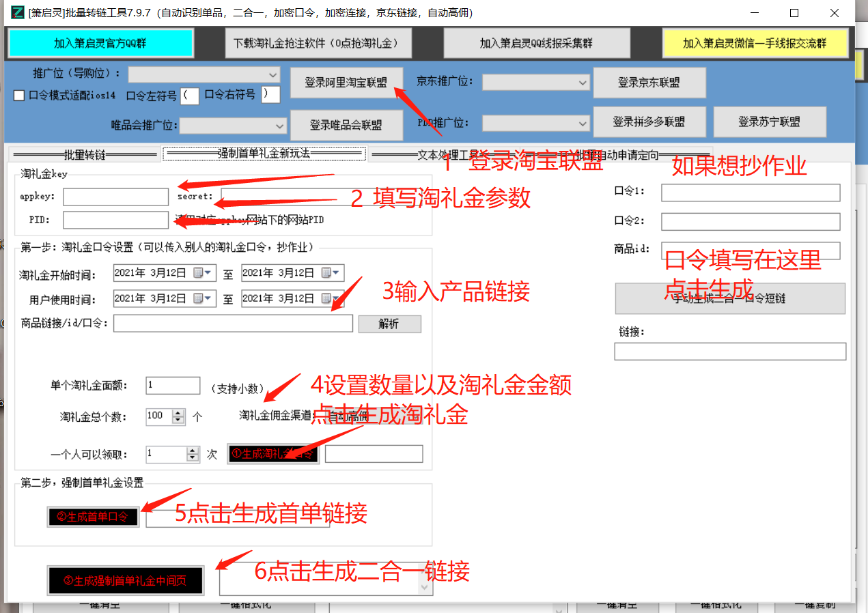This screenshot has height=613, width=868.
Task: Click ②生成首单口令 button
Action: point(93,517)
